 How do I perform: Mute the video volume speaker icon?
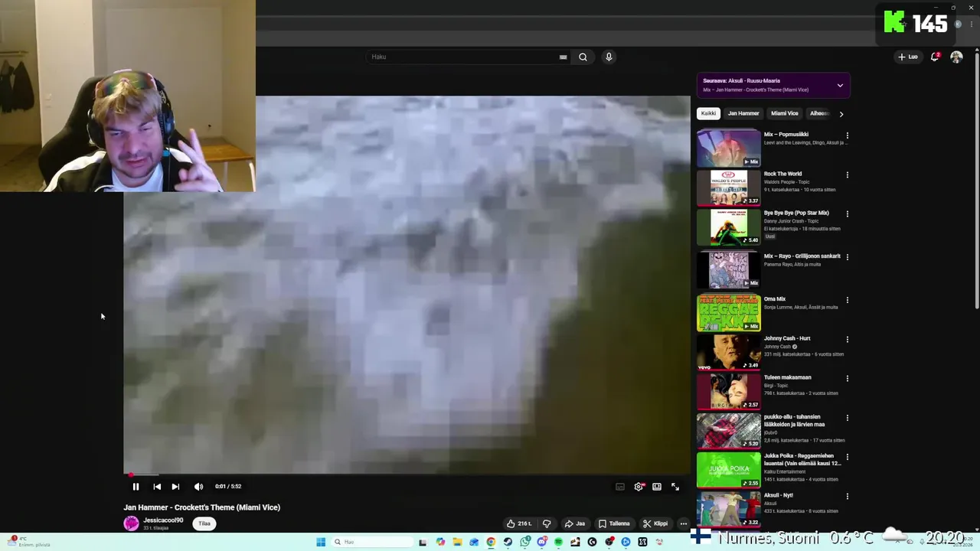point(198,487)
